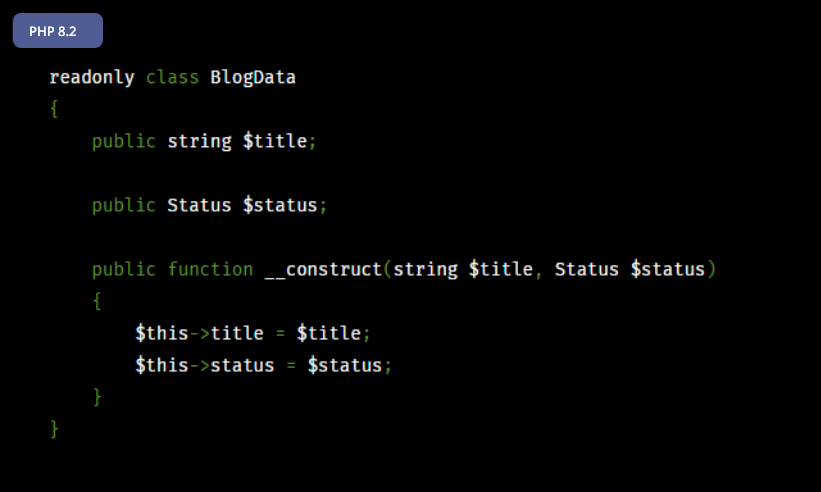Click the $title property declaration

[x=275, y=141]
